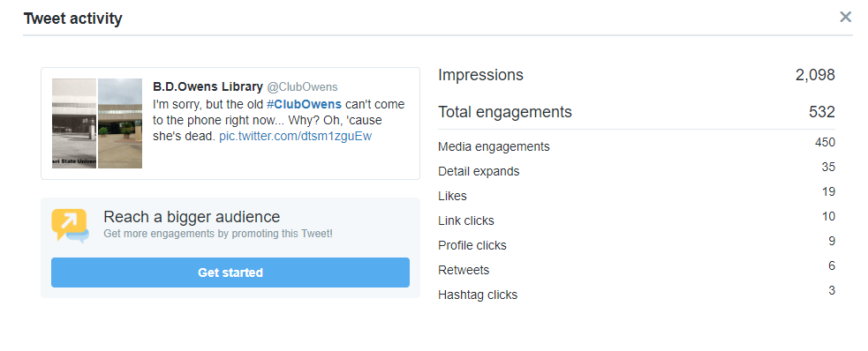868x351 pixels.
Task: Click the Profile clicks metric row
Action: coord(637,245)
